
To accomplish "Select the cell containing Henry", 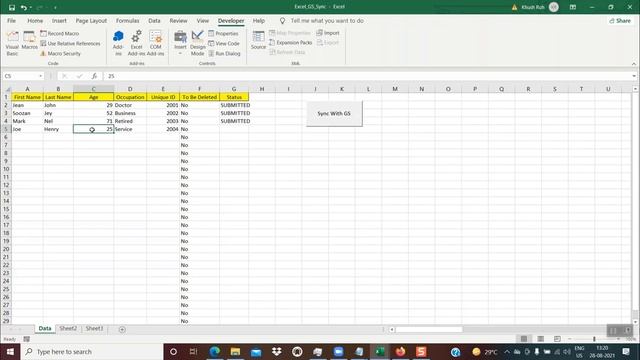I will [x=58, y=129].
